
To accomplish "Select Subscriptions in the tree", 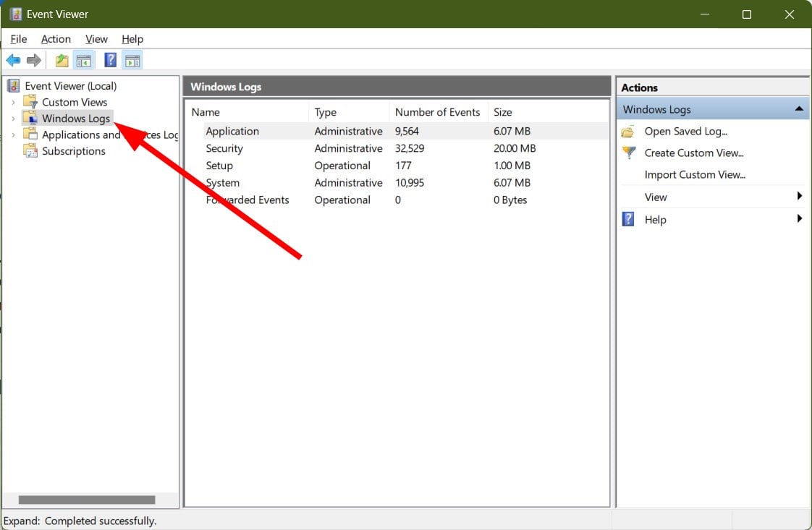I will (74, 151).
